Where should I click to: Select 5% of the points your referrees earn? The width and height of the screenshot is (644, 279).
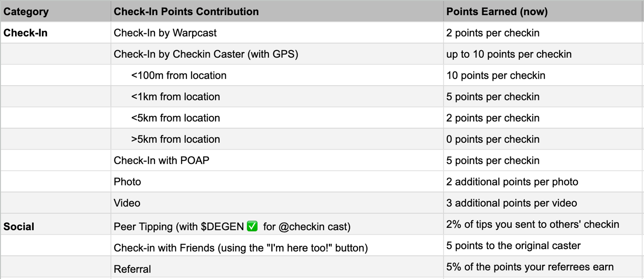[530, 267]
